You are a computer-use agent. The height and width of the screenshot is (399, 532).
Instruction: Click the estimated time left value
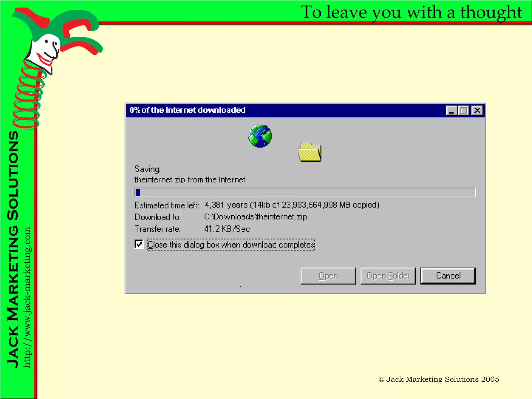pos(292,205)
